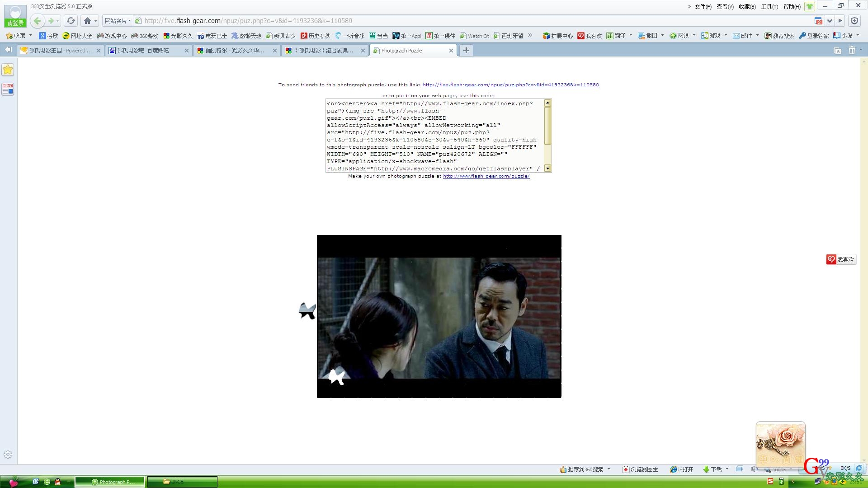Screen dimensions: 868x488
Task: Expand the 收藏 favorites dropdown arrow
Action: tap(31, 35)
